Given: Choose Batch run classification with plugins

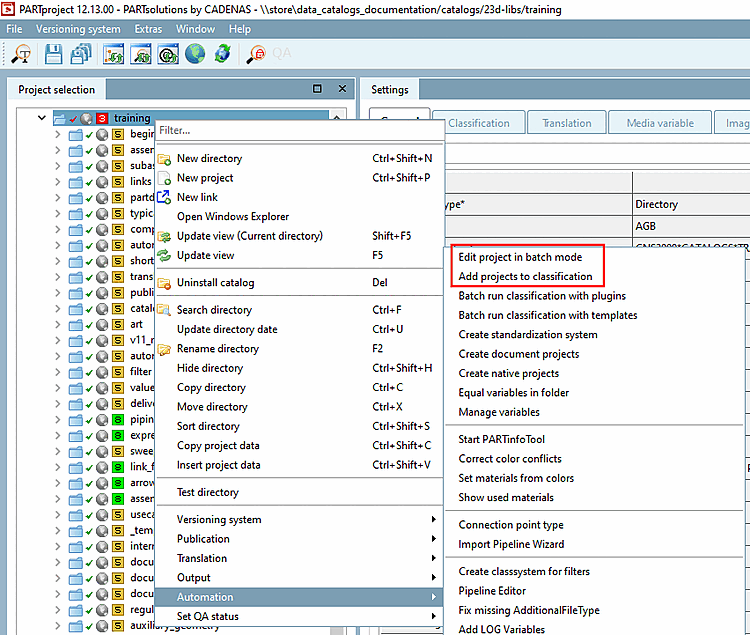Looking at the screenshot, I should point(542,296).
